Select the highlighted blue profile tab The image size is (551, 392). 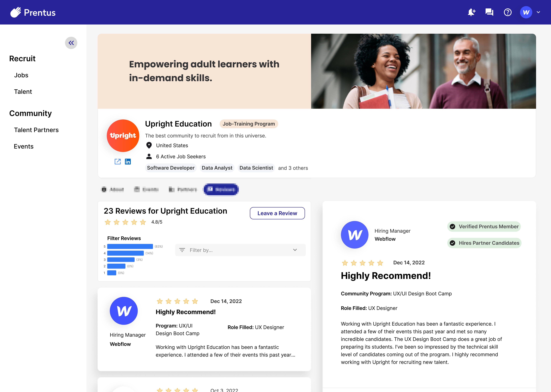tap(221, 189)
